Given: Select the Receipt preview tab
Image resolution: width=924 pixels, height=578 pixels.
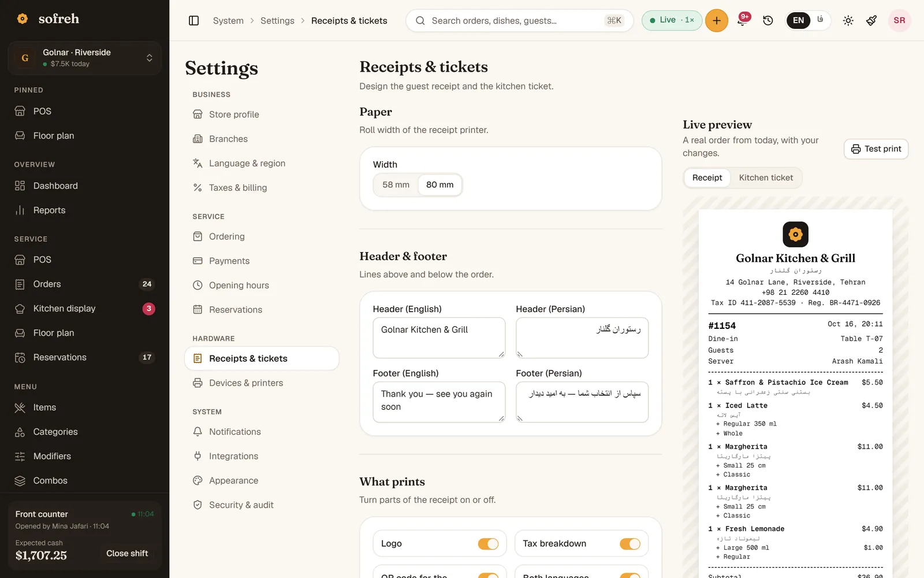Looking at the screenshot, I should click(707, 178).
